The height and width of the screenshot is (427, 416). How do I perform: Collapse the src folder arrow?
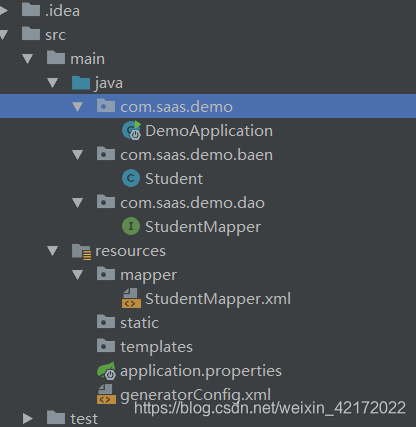3,35
